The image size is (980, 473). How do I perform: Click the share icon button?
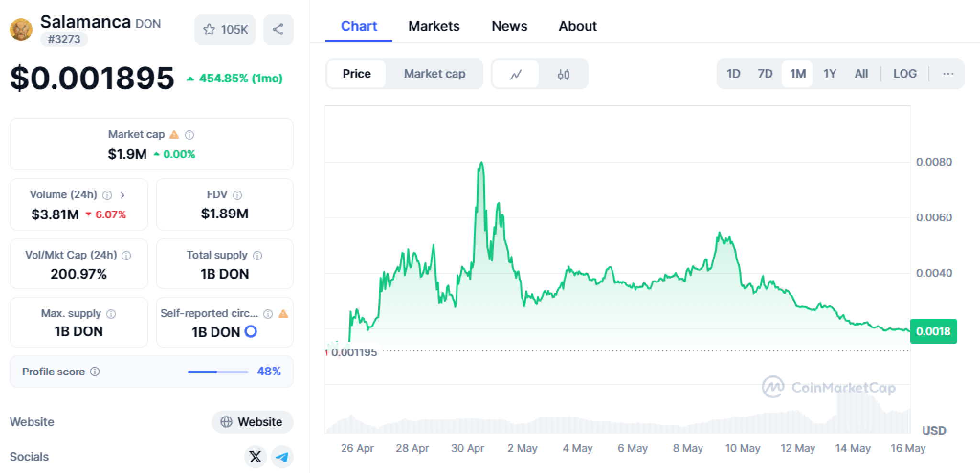278,30
